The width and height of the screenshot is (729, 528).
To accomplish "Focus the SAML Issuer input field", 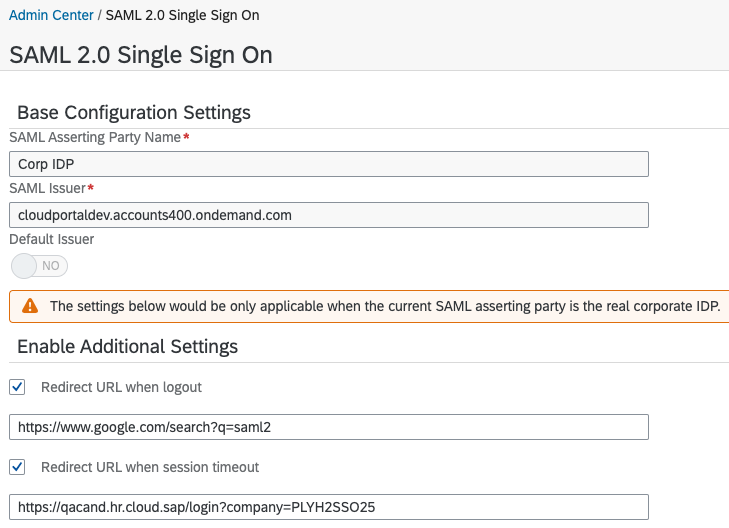I will [x=329, y=215].
